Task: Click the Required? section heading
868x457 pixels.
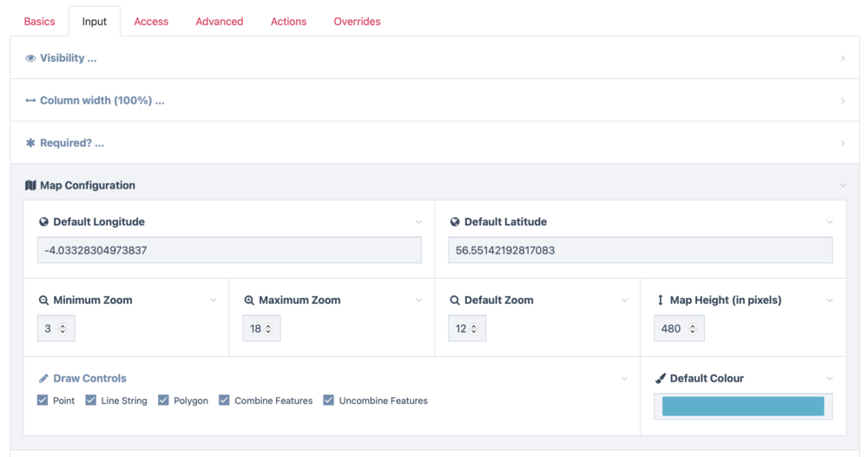Action: 71,143
